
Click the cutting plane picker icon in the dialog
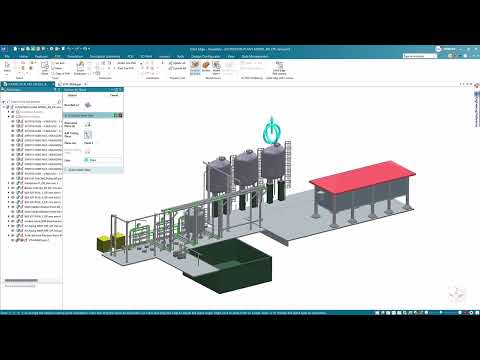click(88, 135)
